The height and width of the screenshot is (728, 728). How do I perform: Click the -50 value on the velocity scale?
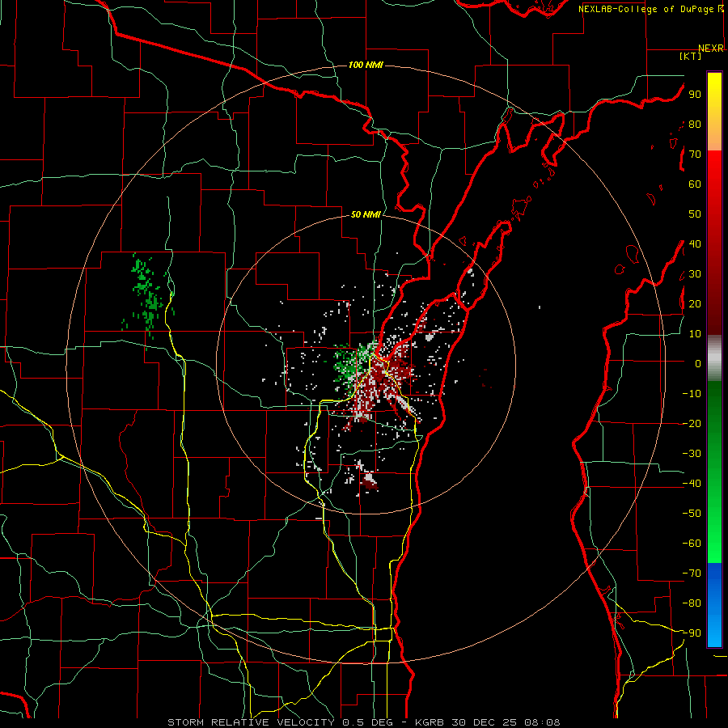pos(692,514)
